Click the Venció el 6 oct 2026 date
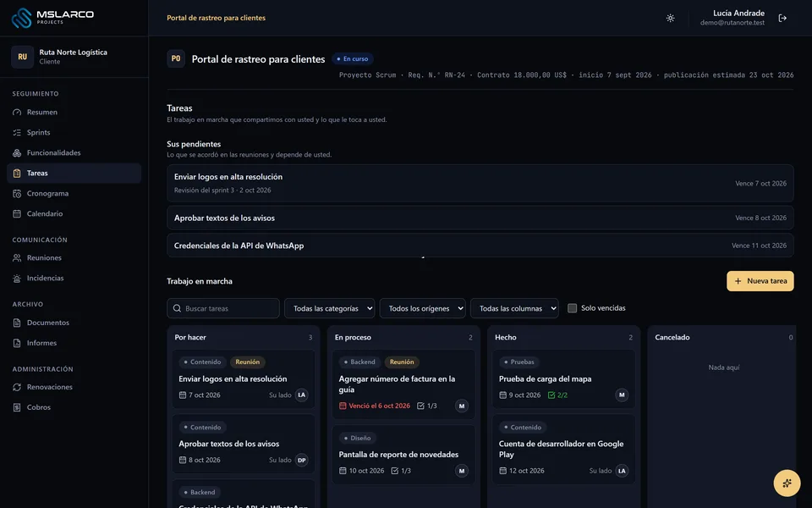Viewport: 812px width, 508px height. tap(375, 406)
